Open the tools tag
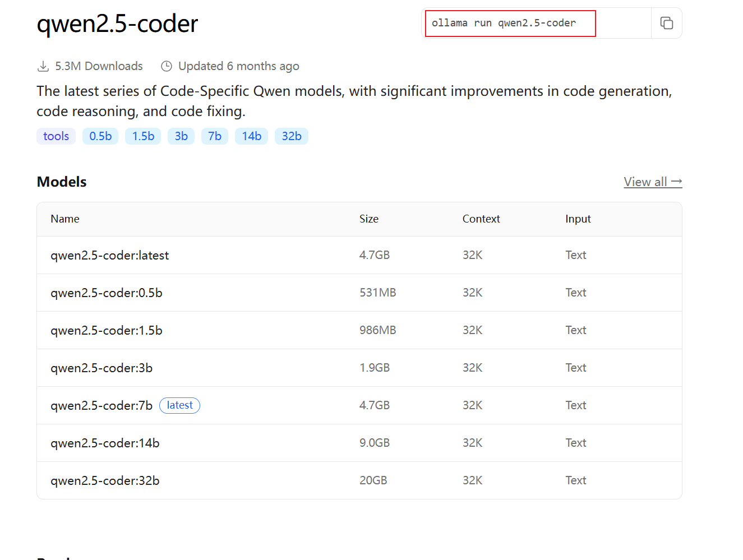Image resolution: width=743 pixels, height=560 pixels. coord(56,136)
